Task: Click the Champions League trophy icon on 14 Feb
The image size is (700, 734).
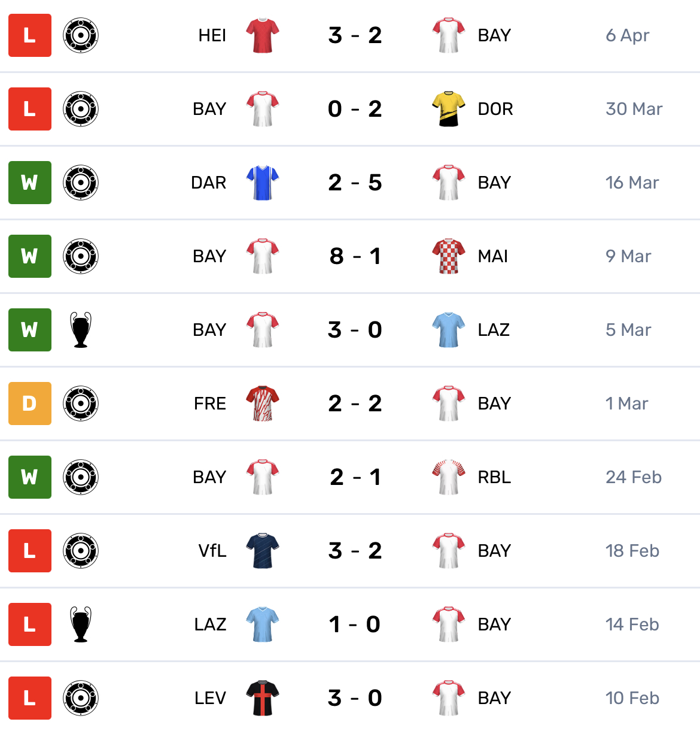Action: pyautogui.click(x=81, y=624)
